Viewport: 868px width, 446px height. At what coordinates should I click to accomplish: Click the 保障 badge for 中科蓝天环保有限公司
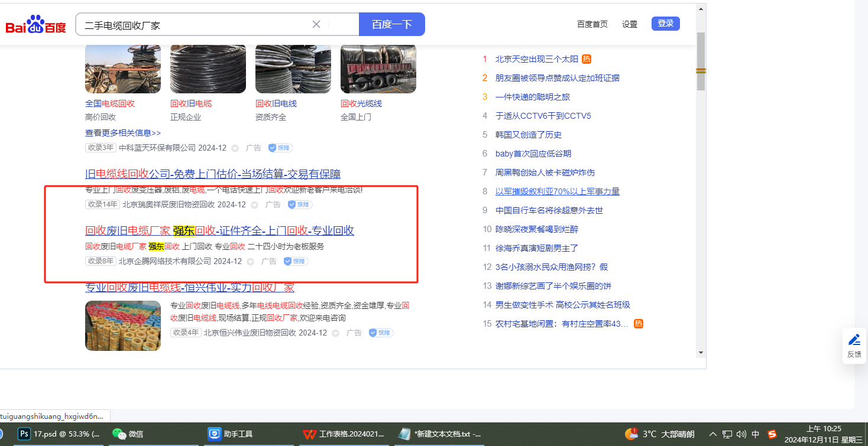280,148
